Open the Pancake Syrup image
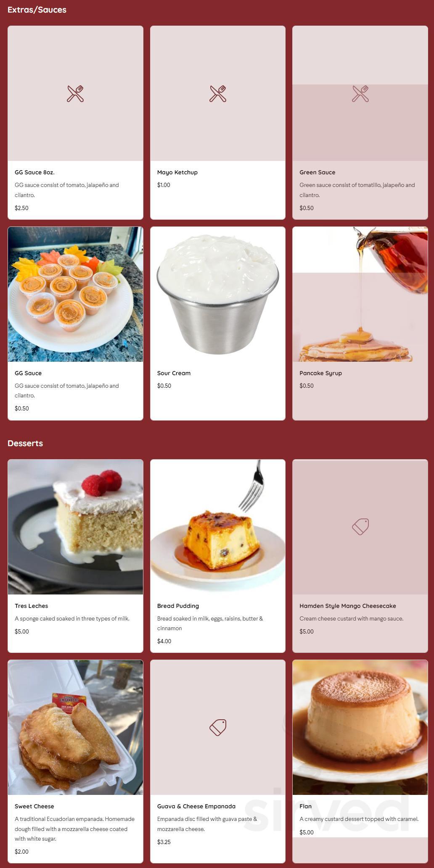This screenshot has height=868, width=434. tap(360, 294)
